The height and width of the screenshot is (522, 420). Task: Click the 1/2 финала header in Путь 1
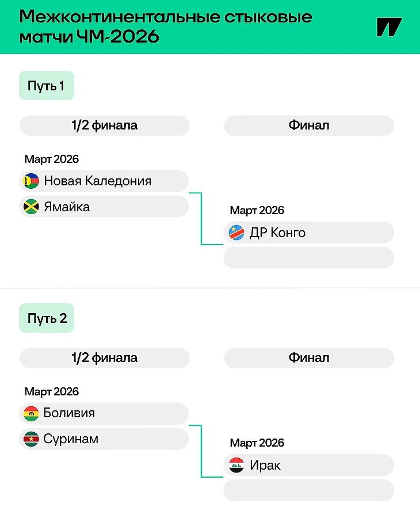click(105, 125)
